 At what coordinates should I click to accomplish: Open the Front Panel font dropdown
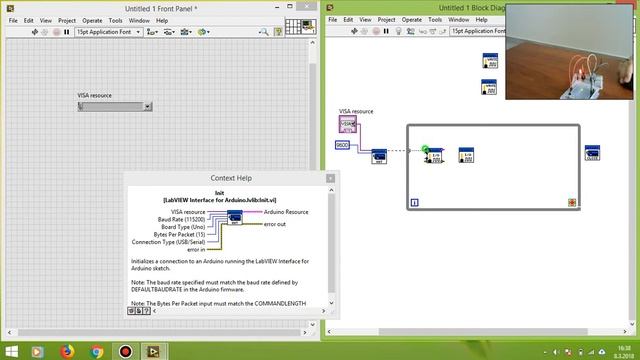pos(109,32)
